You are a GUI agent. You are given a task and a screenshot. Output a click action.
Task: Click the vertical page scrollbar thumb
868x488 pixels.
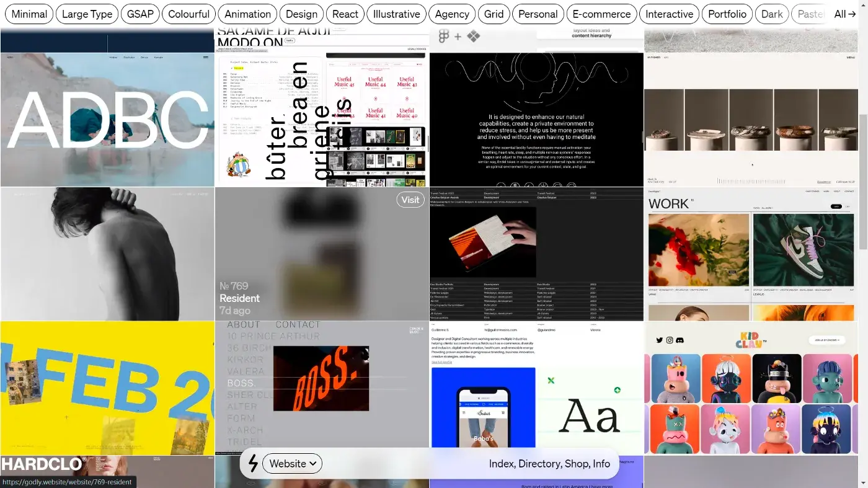[x=863, y=182]
